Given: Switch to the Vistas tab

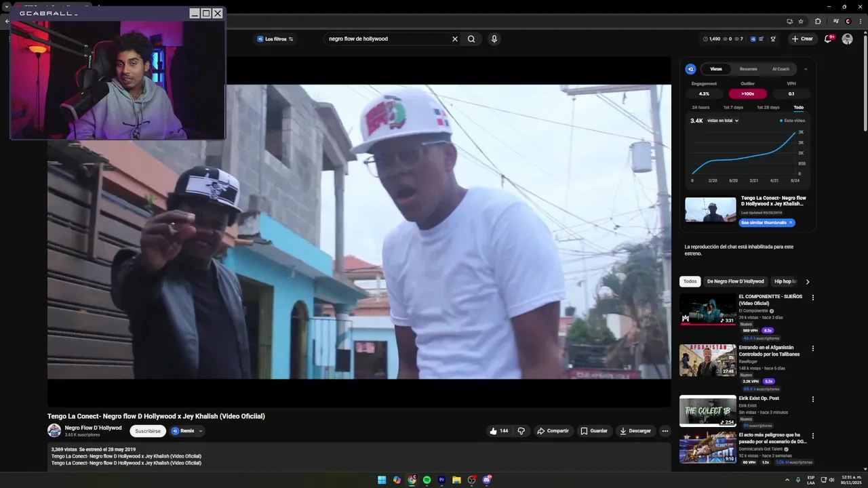Looking at the screenshot, I should (716, 69).
